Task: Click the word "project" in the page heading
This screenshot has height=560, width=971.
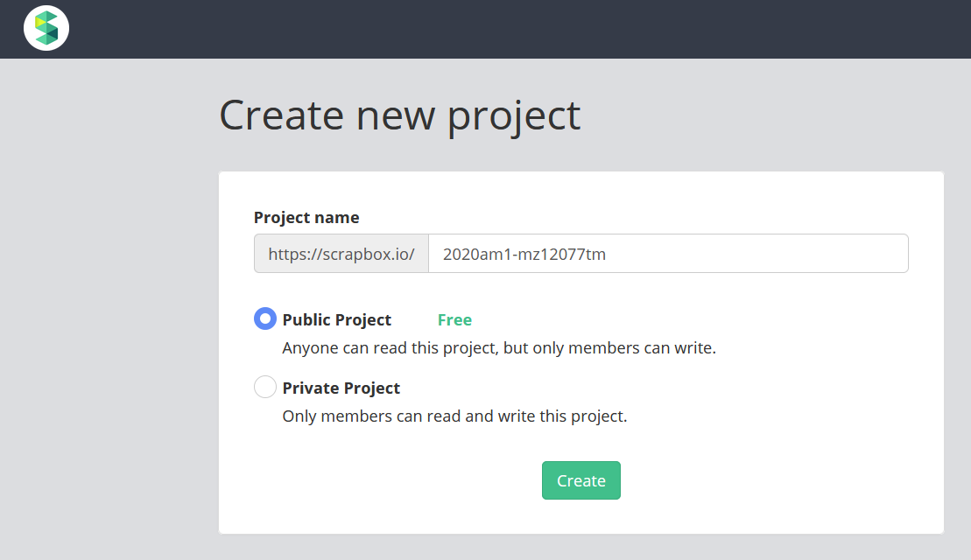Action: (x=514, y=115)
